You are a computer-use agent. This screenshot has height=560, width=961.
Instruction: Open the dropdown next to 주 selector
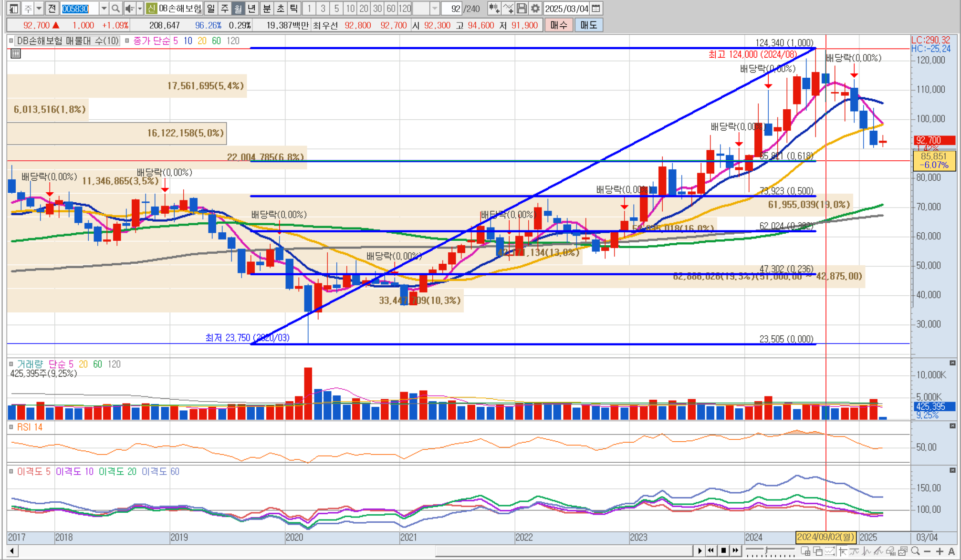point(39,9)
